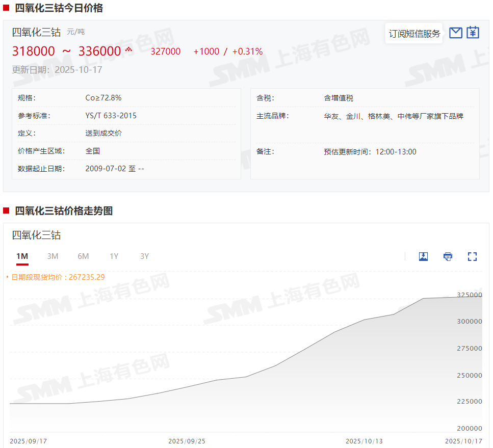The image size is (493, 448).
Task: Print the price trend chart
Action: point(448,256)
